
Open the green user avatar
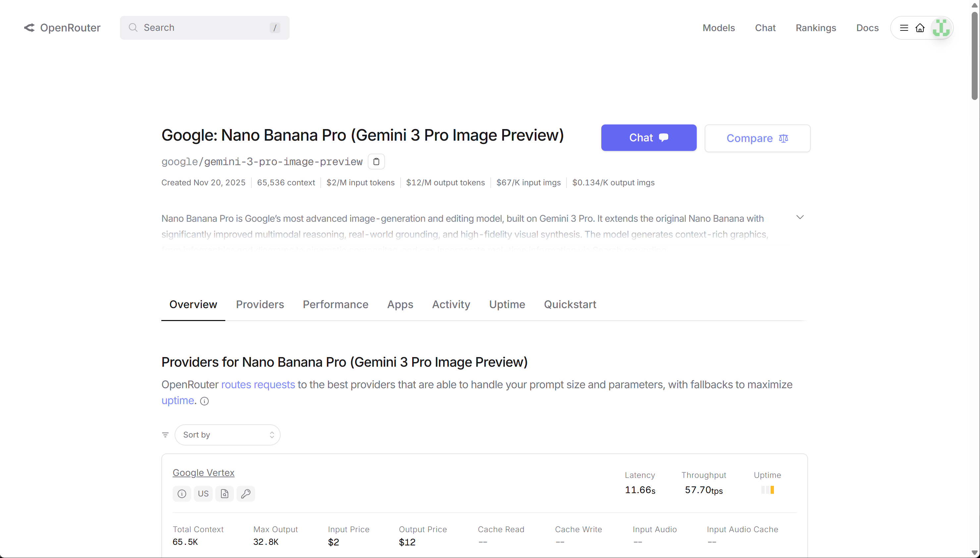[941, 28]
